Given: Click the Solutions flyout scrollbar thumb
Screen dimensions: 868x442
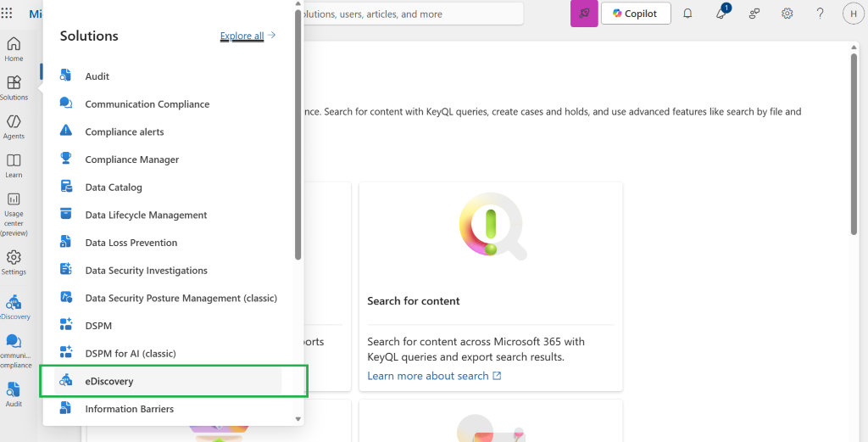Looking at the screenshot, I should click(298, 135).
